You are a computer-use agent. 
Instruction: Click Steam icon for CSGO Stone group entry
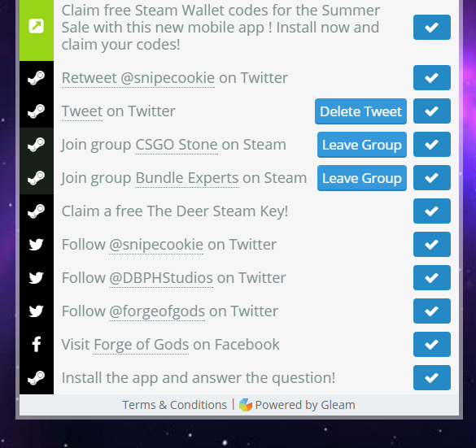point(37,145)
